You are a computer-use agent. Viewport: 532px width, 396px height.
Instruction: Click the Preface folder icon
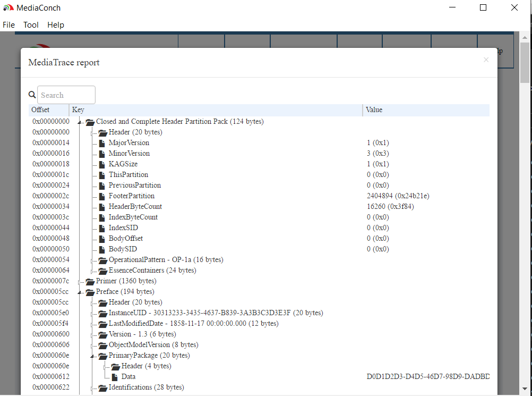pos(90,292)
